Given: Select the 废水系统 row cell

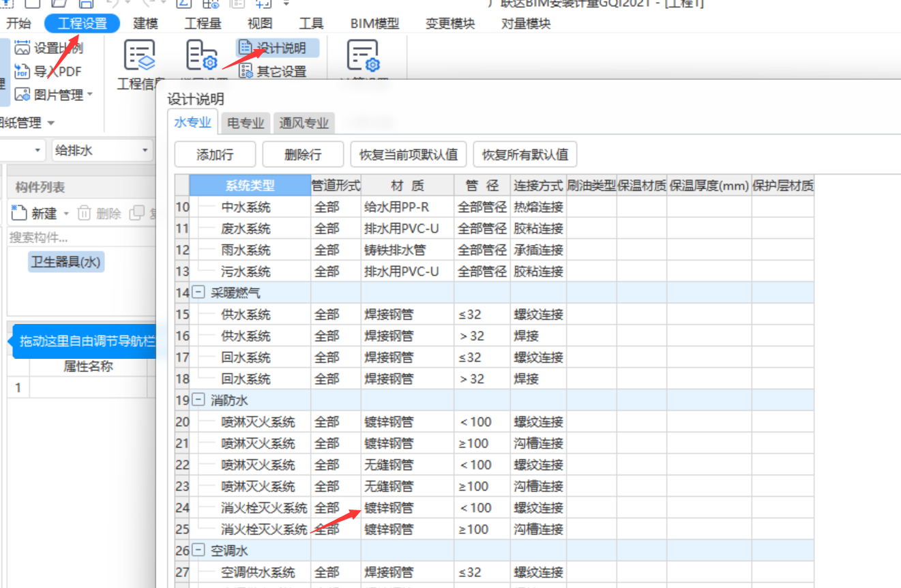Looking at the screenshot, I should [x=250, y=229].
